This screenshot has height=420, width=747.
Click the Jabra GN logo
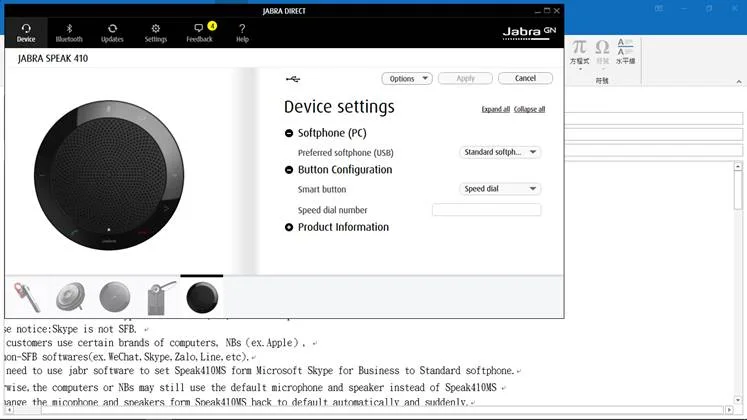(x=529, y=33)
